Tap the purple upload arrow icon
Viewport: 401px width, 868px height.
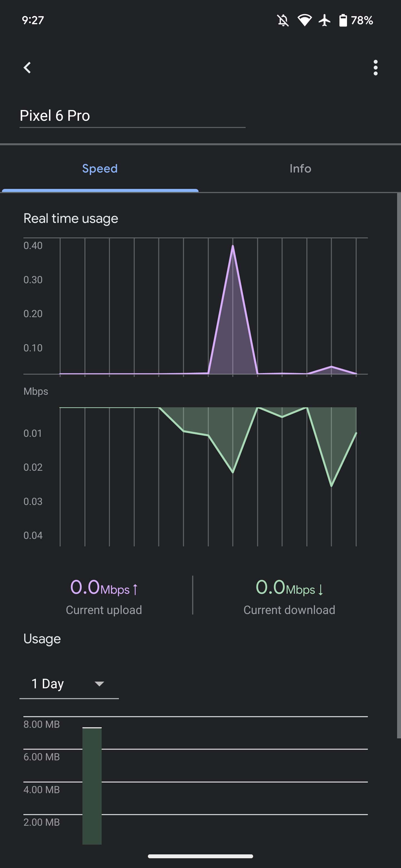[135, 589]
